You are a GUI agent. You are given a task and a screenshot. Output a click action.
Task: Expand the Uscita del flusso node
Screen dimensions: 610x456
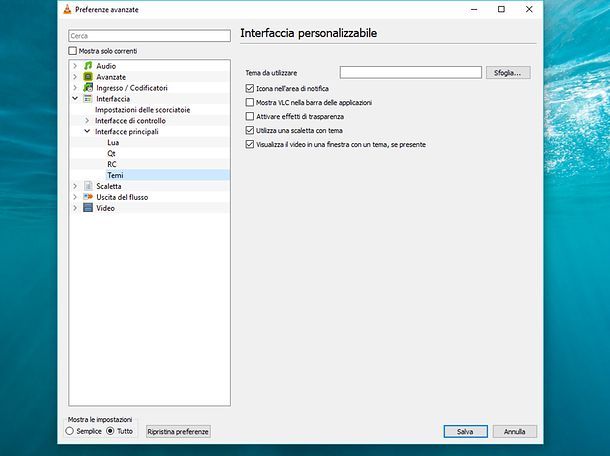(x=75, y=197)
